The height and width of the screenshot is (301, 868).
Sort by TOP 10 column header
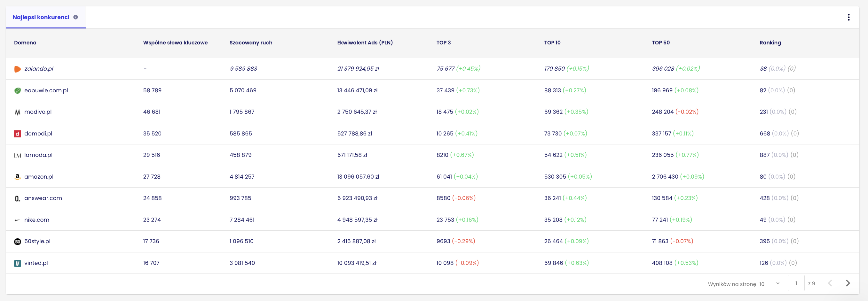coord(552,42)
